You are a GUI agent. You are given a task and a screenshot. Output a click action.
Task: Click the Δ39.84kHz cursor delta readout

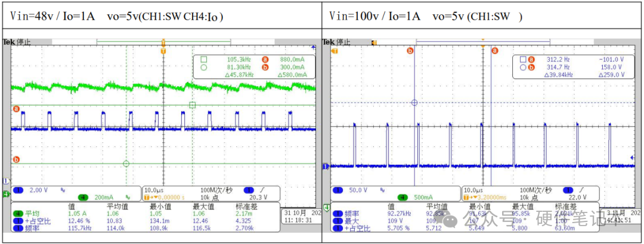coord(558,74)
